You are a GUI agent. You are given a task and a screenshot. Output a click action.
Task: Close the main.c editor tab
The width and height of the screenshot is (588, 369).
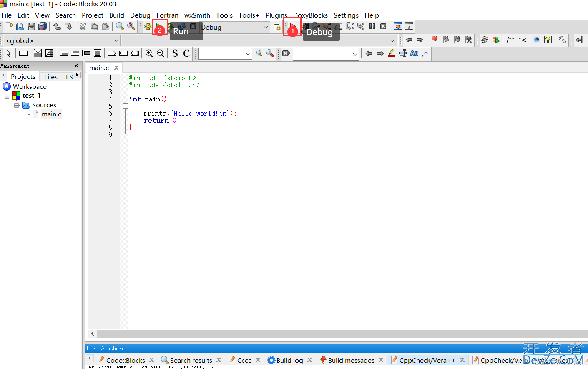click(116, 68)
